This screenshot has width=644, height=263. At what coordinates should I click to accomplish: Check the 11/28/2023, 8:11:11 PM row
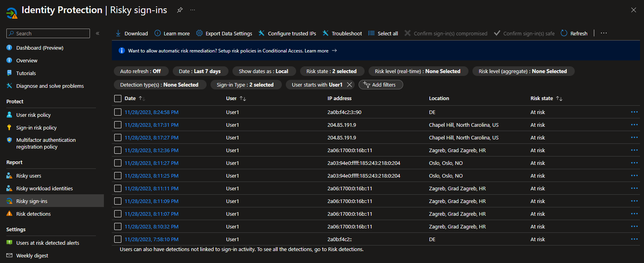(x=118, y=188)
